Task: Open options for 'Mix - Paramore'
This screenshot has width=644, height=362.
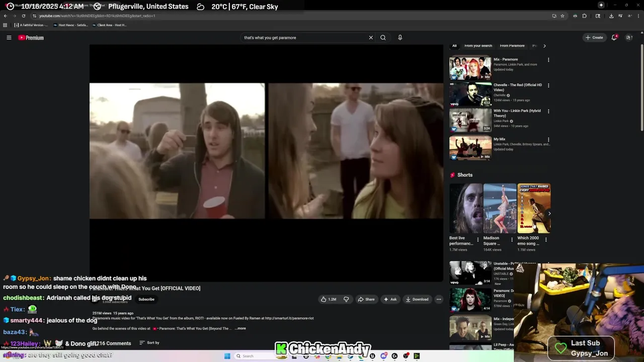Action: click(548, 60)
